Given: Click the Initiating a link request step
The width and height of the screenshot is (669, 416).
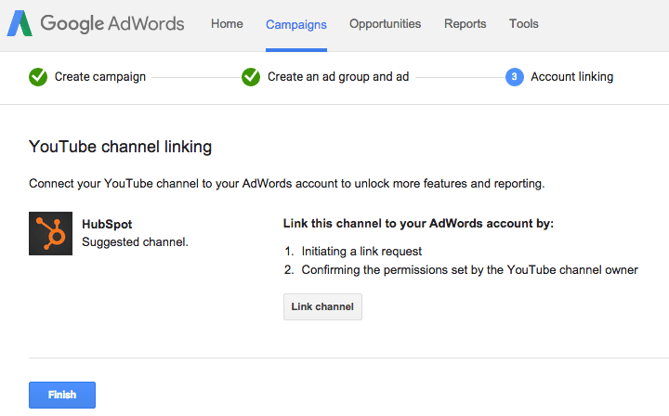Looking at the screenshot, I should point(361,251).
